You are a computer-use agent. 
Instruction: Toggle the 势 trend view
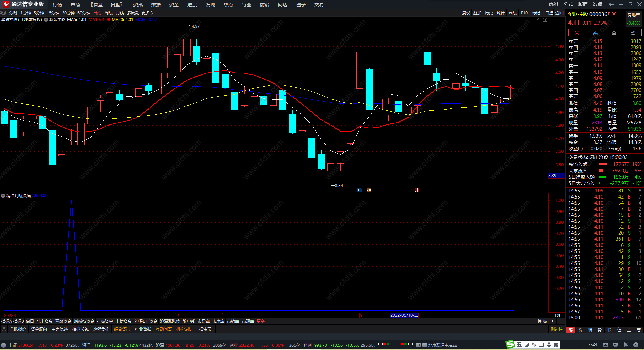tap(600, 330)
